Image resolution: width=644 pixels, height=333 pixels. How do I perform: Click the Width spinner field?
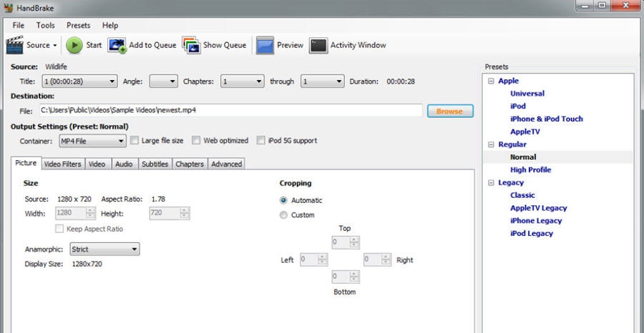tap(76, 213)
